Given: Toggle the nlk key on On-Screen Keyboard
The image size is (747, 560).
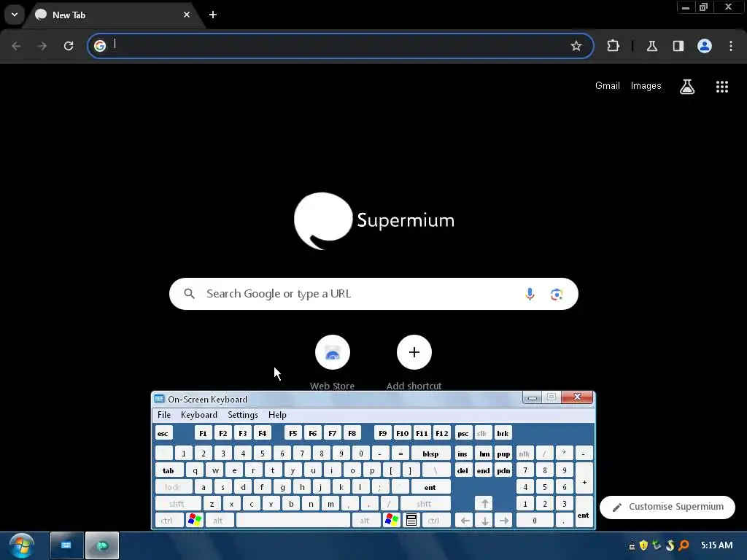Looking at the screenshot, I should (524, 454).
